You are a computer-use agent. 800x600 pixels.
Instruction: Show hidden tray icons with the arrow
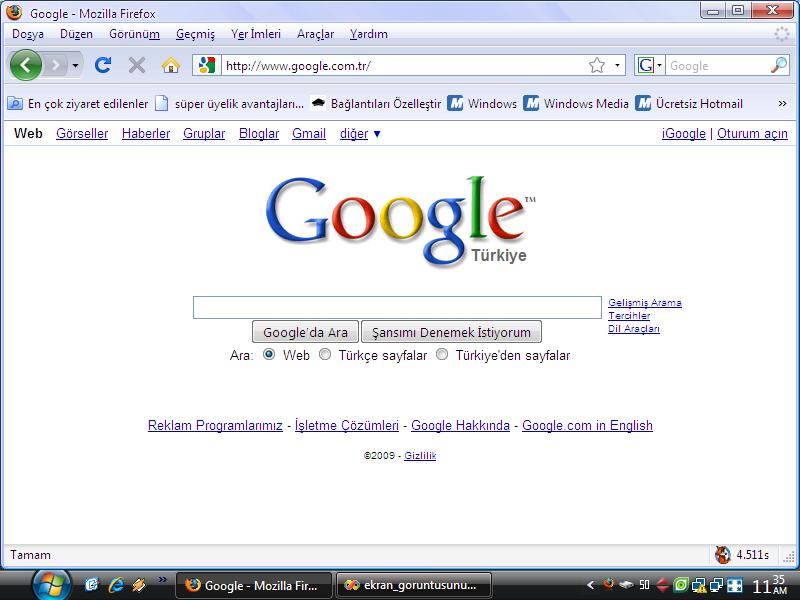click(x=590, y=585)
